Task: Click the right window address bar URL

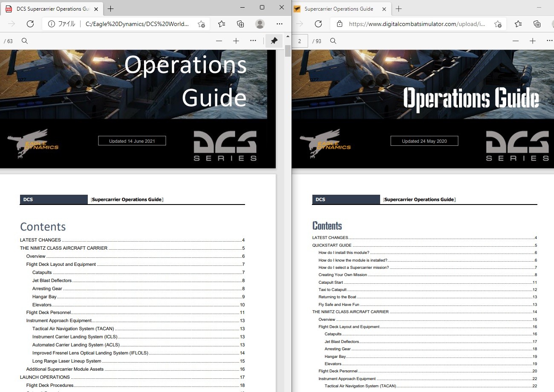Action: [x=417, y=24]
